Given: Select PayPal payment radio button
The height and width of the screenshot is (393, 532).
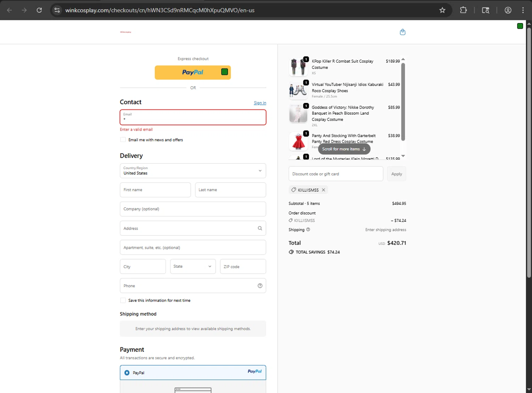Looking at the screenshot, I should (x=127, y=373).
